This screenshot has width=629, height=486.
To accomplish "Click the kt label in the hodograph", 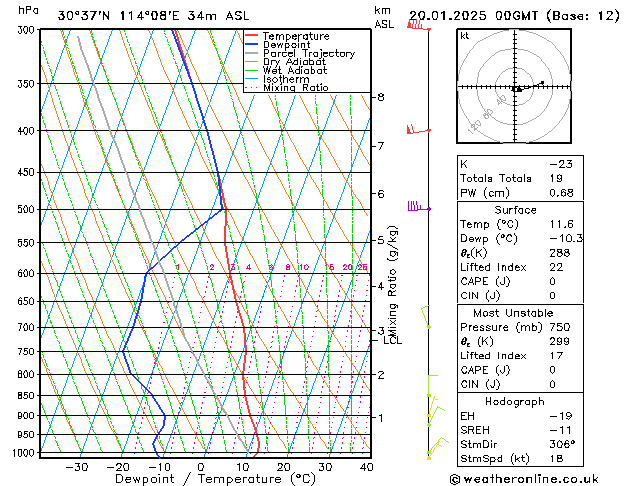I will [x=465, y=36].
